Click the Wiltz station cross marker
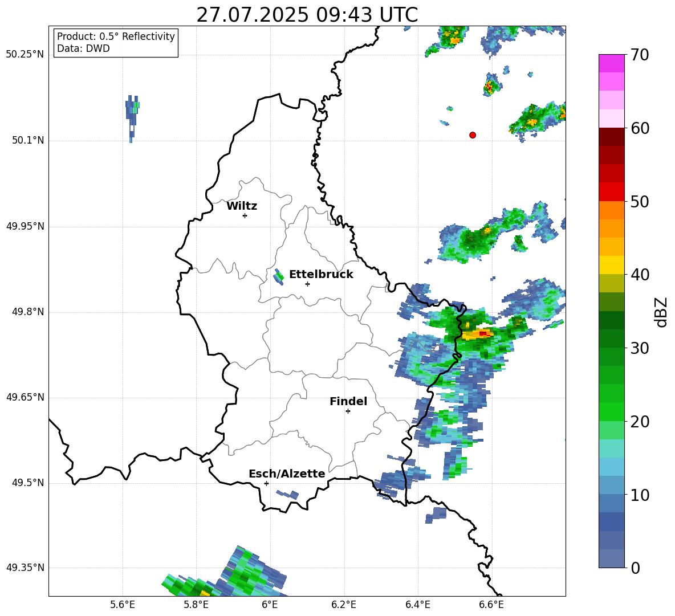The height and width of the screenshot is (616, 675). pos(245,215)
